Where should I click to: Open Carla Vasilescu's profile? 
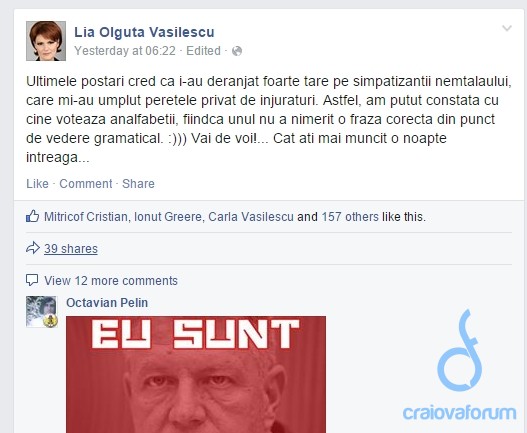tap(251, 217)
